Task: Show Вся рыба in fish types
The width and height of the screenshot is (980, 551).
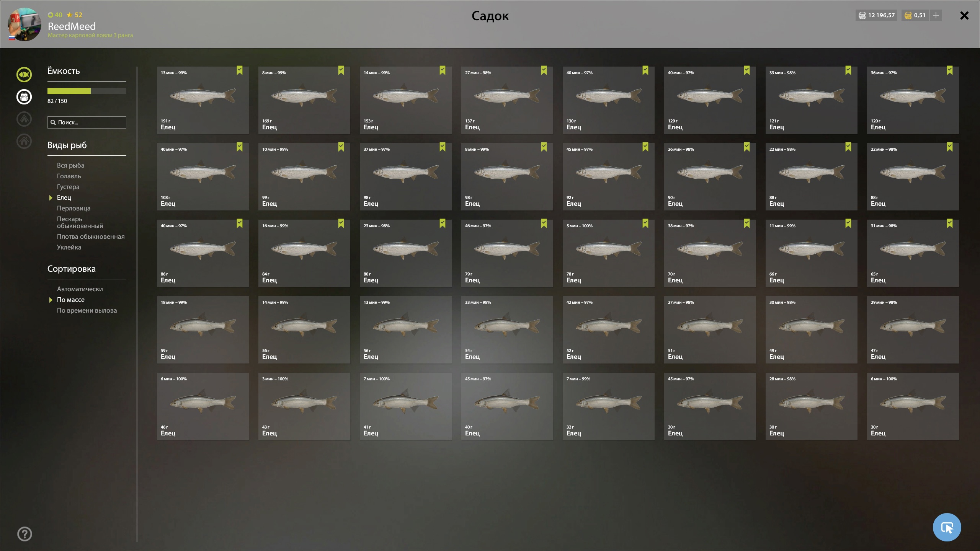Action: [x=70, y=165]
